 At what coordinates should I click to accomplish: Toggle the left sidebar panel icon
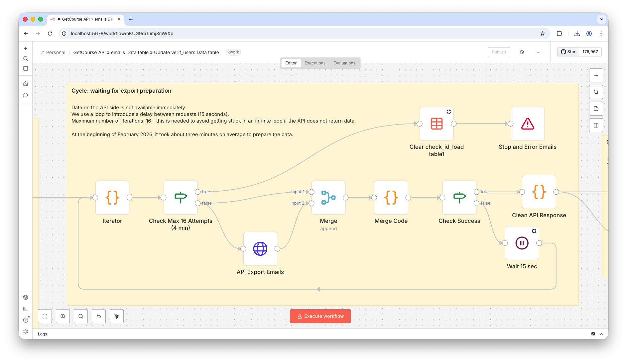(26, 68)
